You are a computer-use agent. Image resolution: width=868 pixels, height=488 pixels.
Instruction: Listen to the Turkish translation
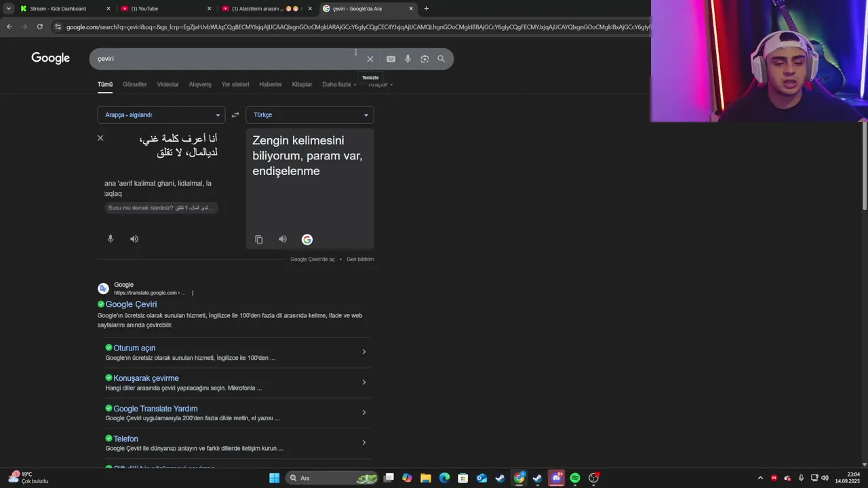283,239
